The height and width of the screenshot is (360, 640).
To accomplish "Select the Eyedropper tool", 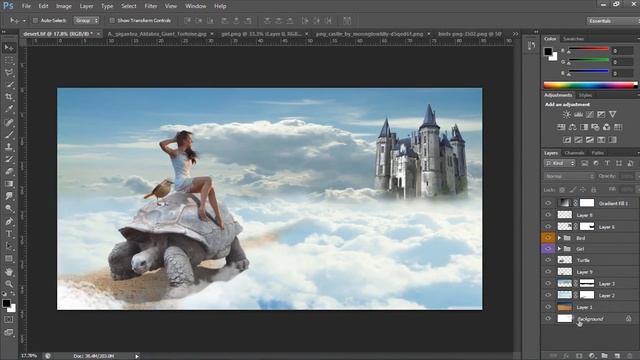I will point(9,109).
